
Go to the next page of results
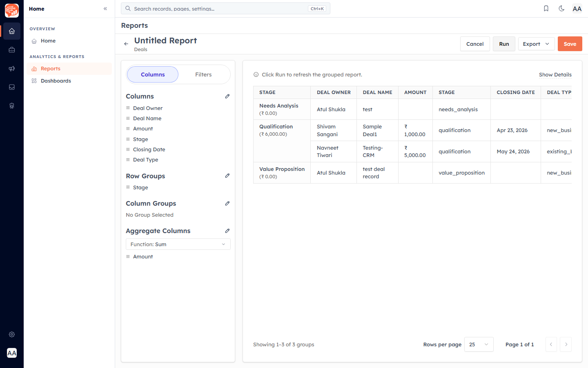[566, 344]
